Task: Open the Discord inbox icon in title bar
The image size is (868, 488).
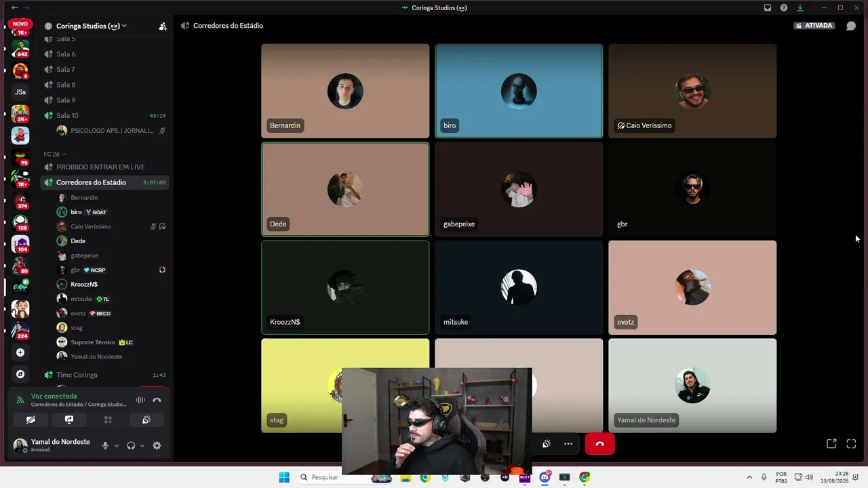Action: pos(768,7)
